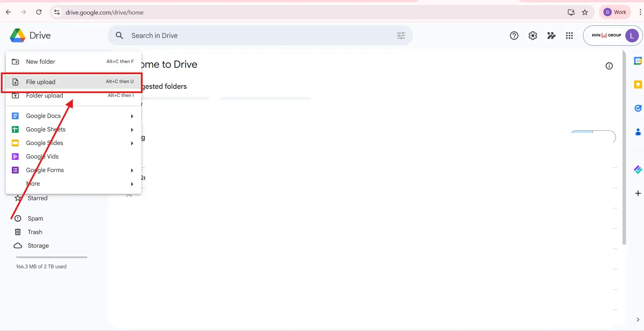644x331 pixels.
Task: Open Contacts from the side panel
Action: coord(638,132)
